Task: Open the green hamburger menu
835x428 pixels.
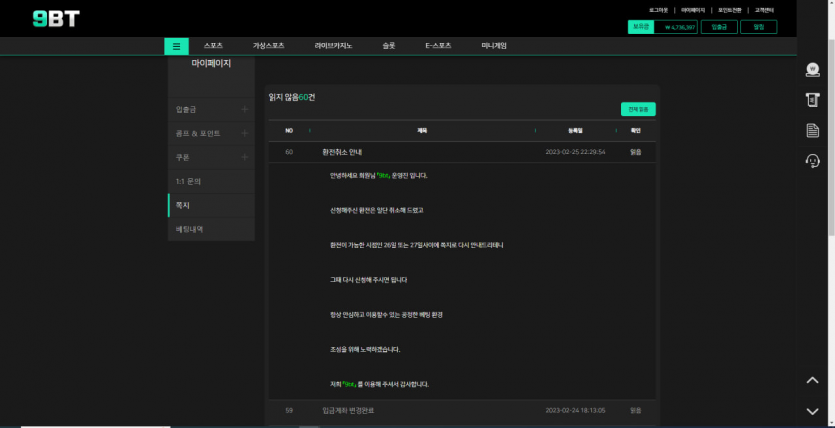Action: (x=176, y=46)
